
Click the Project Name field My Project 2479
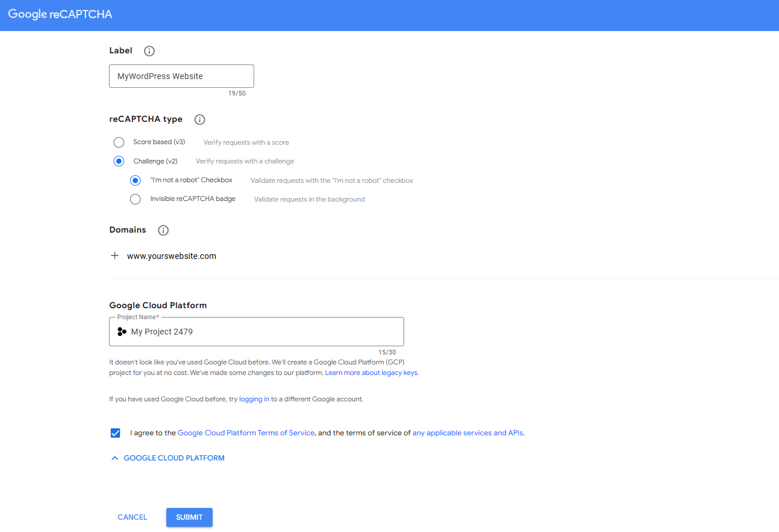click(257, 332)
